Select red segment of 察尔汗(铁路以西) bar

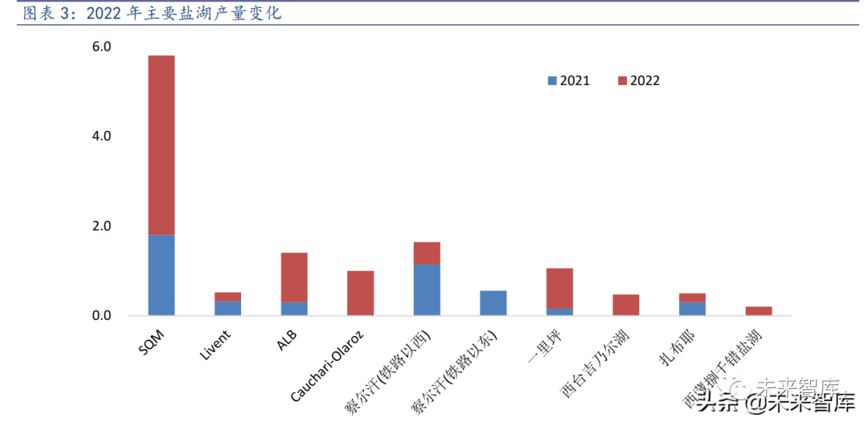[427, 254]
